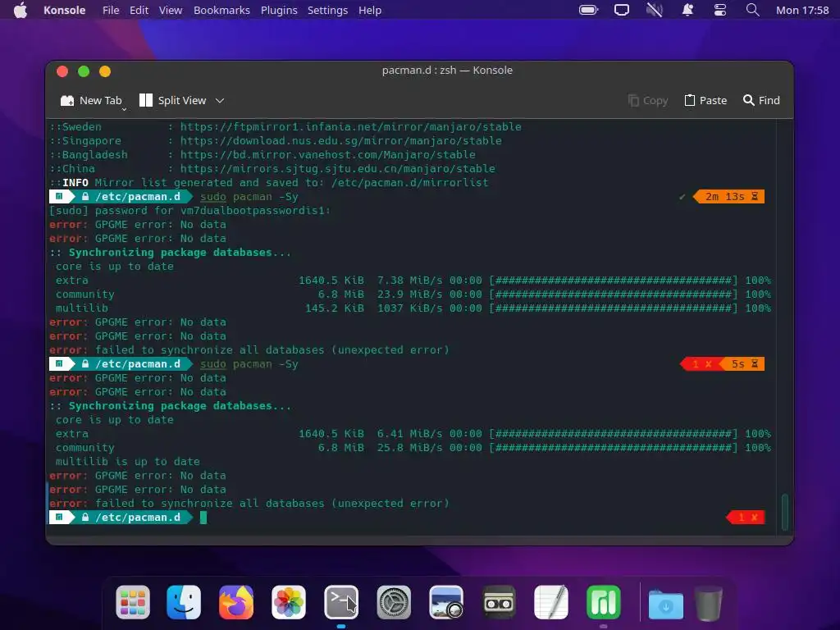
Task: Open Find in the Konsole toolbar
Action: tap(761, 101)
